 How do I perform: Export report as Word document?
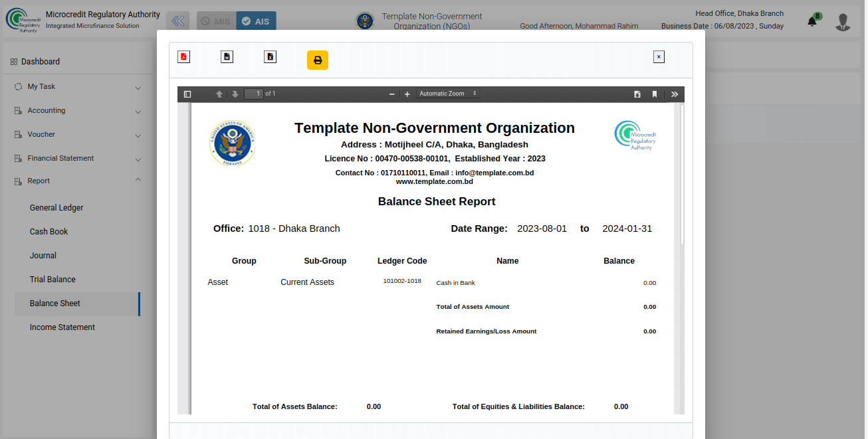tap(227, 57)
